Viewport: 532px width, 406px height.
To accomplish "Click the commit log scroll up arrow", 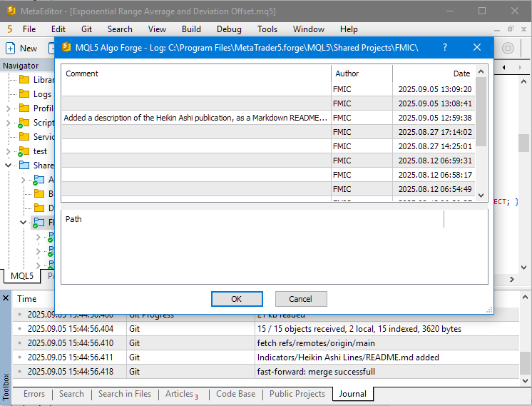I will (x=481, y=71).
